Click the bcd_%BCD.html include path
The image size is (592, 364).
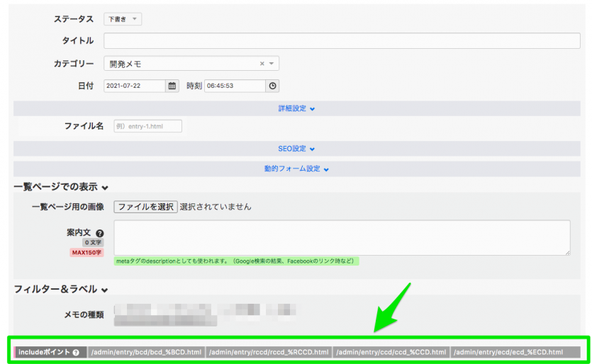point(147,353)
